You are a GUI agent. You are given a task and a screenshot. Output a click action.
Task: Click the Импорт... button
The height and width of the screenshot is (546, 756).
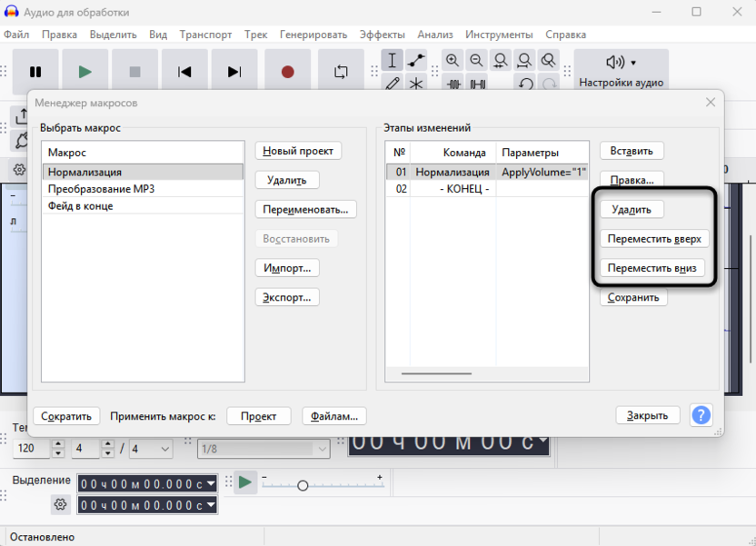click(287, 268)
